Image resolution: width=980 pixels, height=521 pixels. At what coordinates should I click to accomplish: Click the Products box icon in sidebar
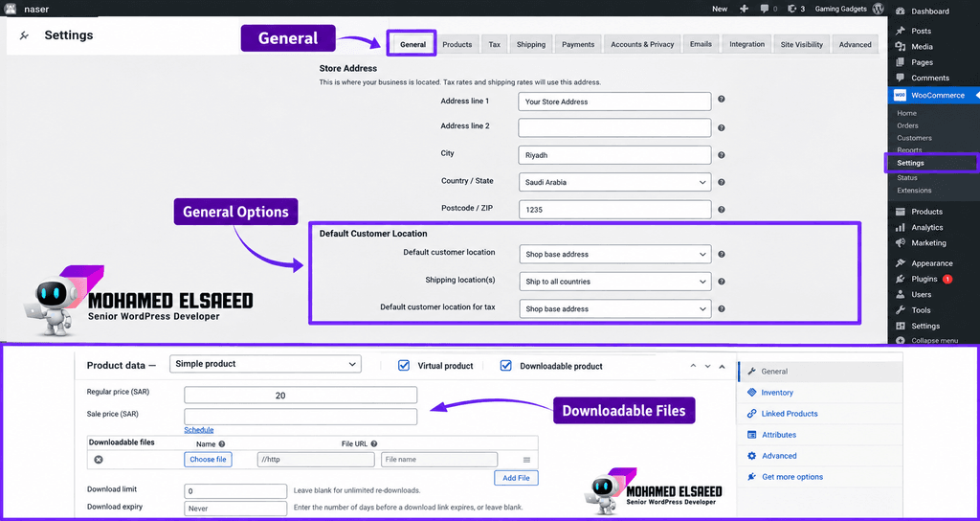point(900,212)
